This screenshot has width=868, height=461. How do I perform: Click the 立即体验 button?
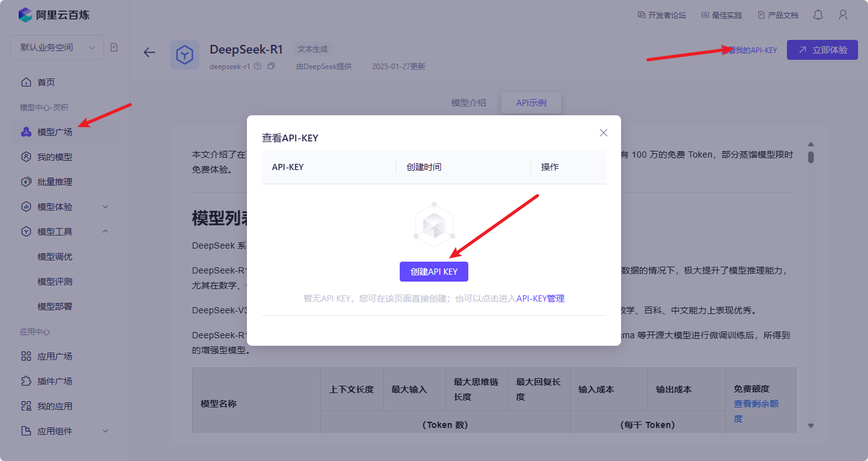822,50
